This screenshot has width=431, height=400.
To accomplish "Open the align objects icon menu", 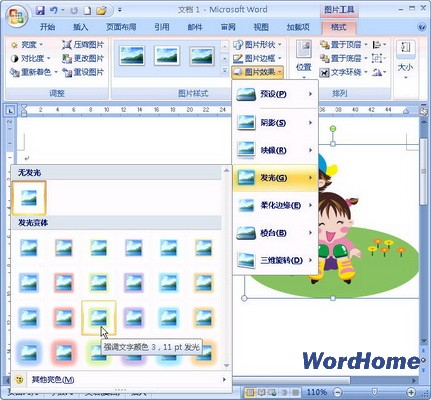I will (x=379, y=45).
